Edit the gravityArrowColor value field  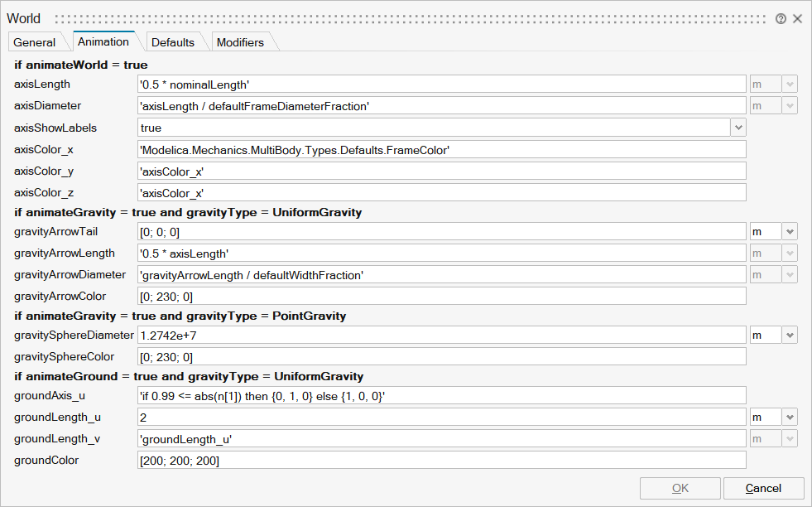(442, 296)
